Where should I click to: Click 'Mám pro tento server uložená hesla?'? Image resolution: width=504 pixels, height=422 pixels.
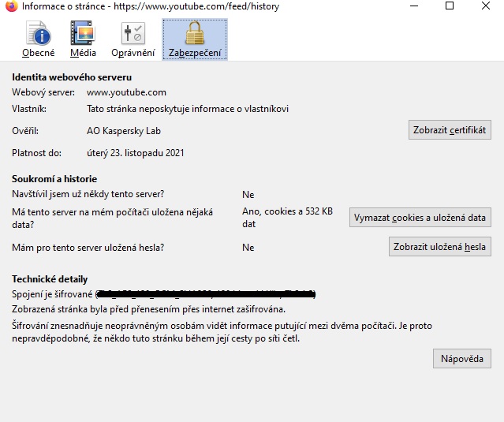point(88,248)
